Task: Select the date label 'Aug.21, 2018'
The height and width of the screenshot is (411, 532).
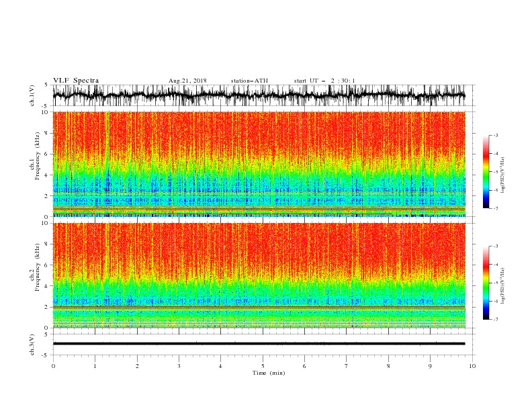Action: (x=187, y=81)
